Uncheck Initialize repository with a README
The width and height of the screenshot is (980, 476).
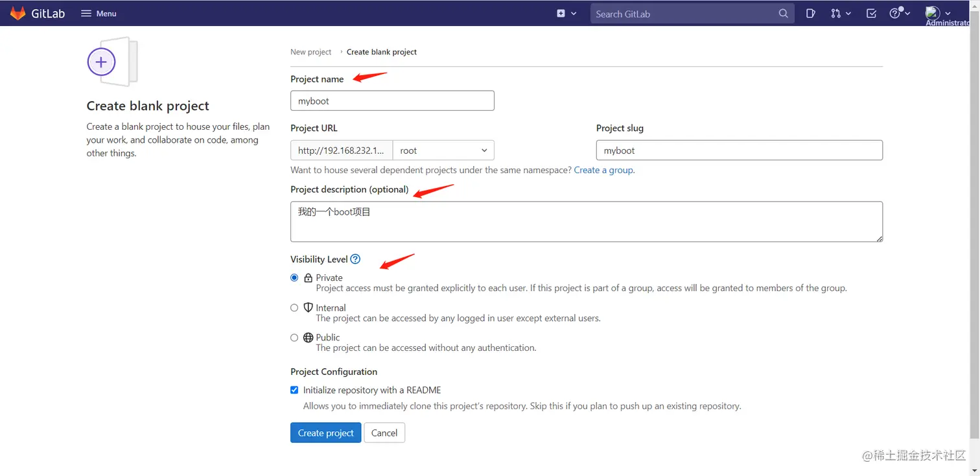pyautogui.click(x=294, y=390)
